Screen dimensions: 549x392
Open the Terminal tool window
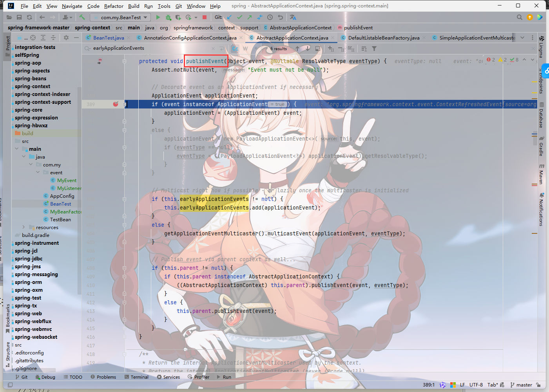point(136,377)
